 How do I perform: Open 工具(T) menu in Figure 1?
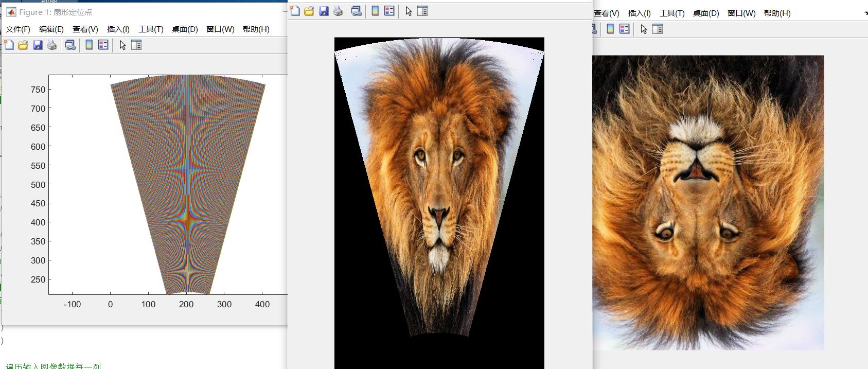point(151,29)
